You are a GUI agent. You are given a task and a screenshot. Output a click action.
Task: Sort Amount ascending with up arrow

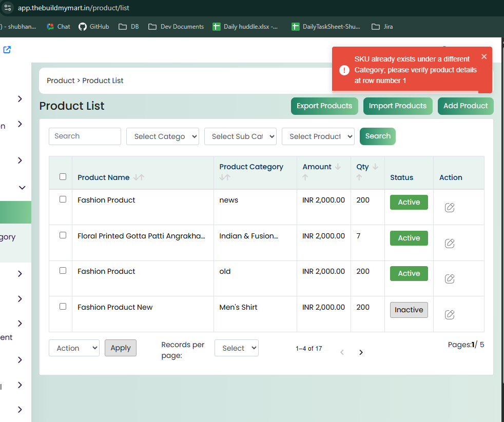coord(305,177)
